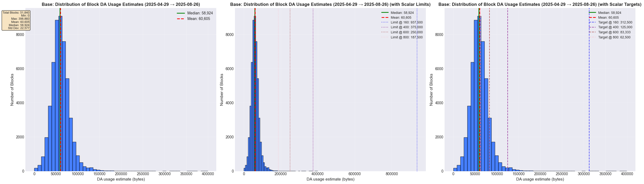The width and height of the screenshot is (644, 184).
Task: Click the Total Blocks statistics box
Action: pyautogui.click(x=16, y=20)
